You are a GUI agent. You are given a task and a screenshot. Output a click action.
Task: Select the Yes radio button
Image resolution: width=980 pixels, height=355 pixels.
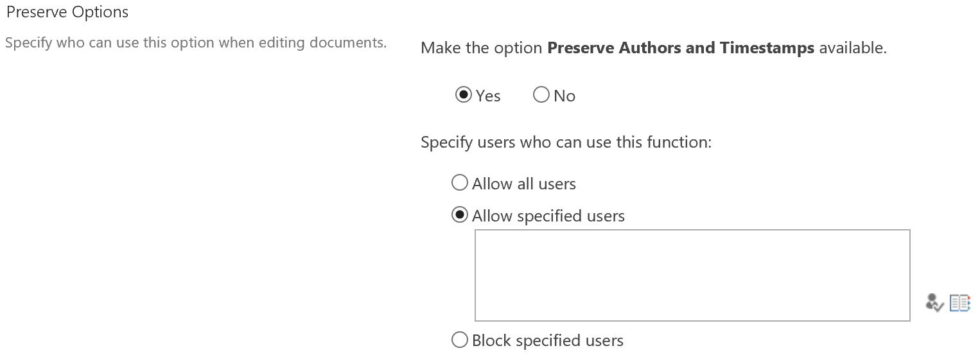[x=462, y=95]
